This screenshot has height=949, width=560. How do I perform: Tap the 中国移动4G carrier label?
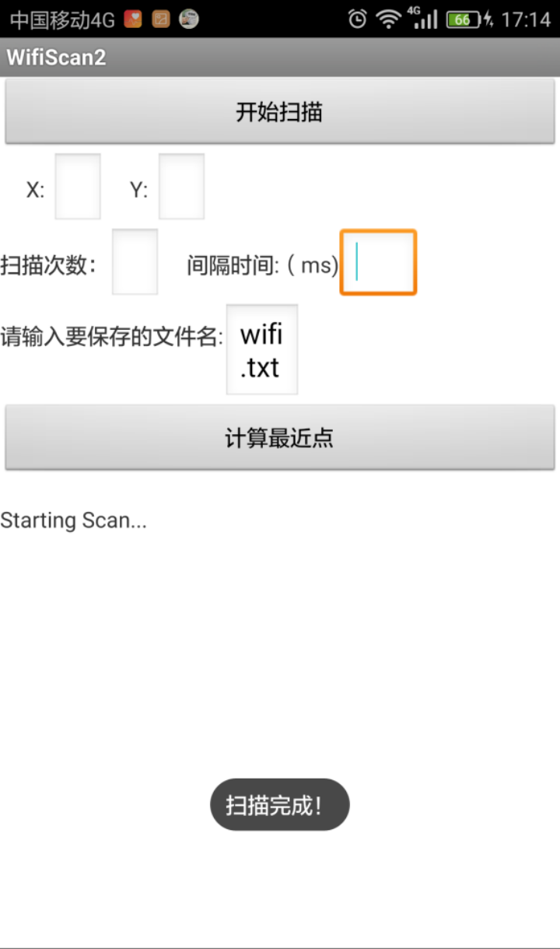pos(62,19)
